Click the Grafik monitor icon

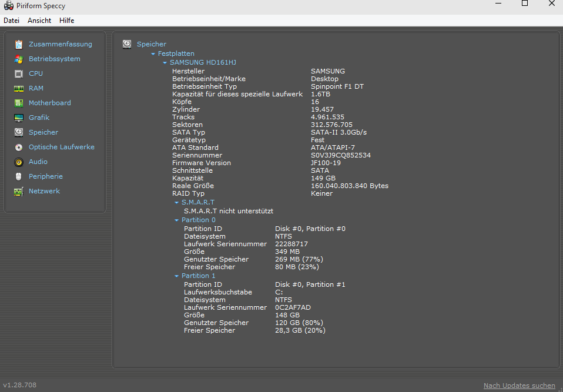coord(19,118)
